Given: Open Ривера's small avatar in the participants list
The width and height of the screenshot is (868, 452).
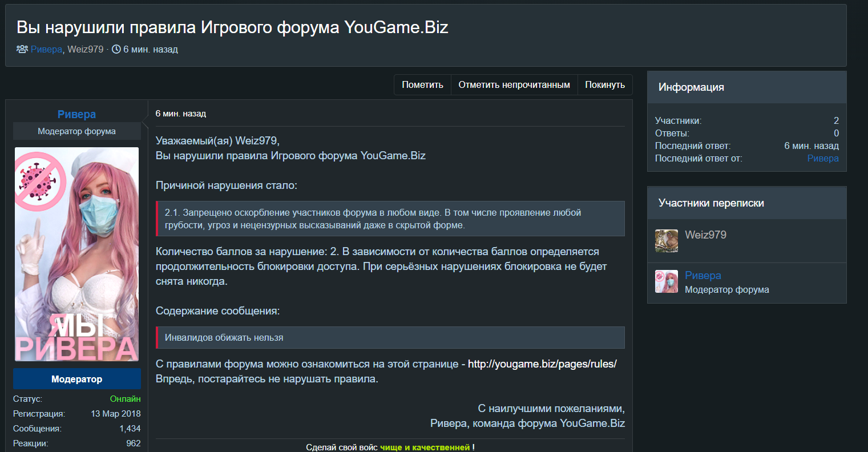Looking at the screenshot, I should 666,281.
